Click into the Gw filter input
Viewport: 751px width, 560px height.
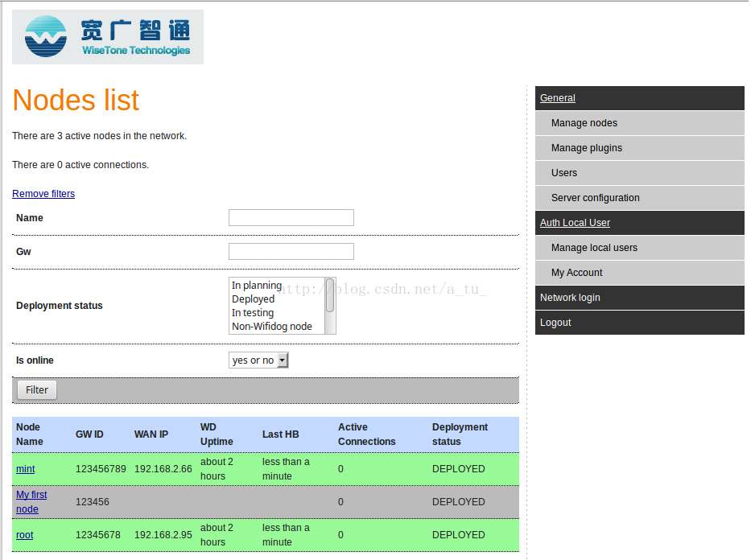tap(291, 252)
